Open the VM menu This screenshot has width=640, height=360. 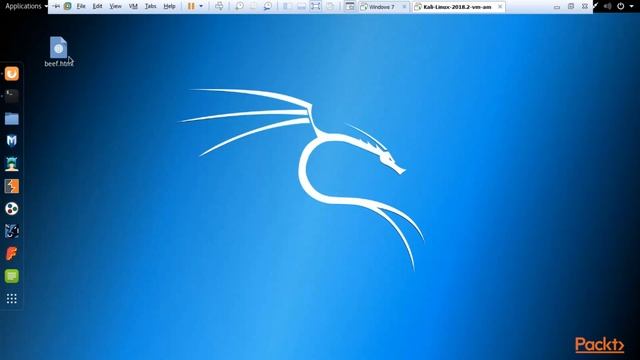[133, 6]
